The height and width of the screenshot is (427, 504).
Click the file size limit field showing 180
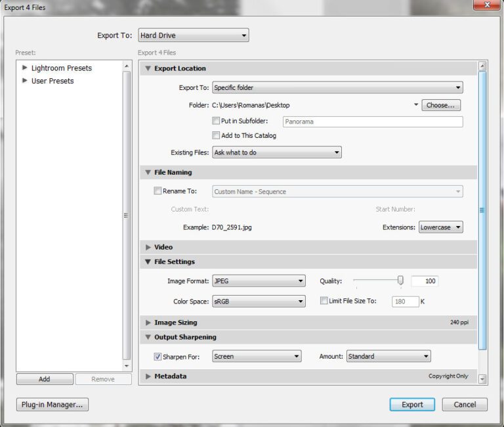(406, 302)
